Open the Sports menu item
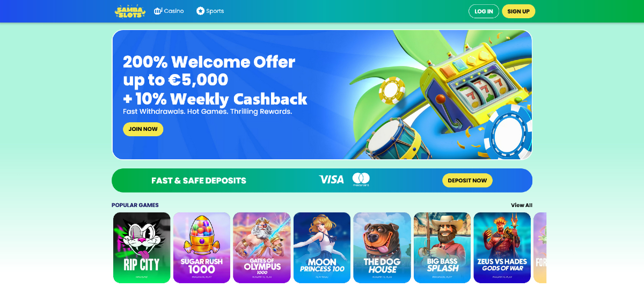 (210, 11)
